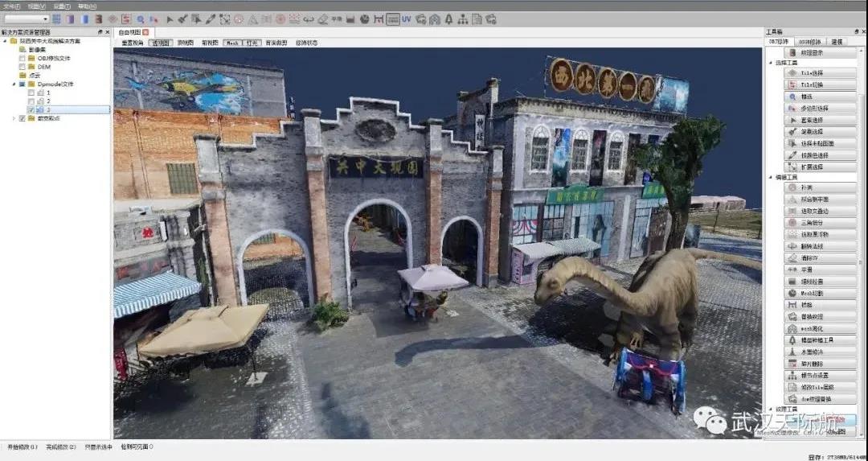Image resolution: width=868 pixels, height=461 pixels.
Task: Collapse the 选择工具 section in toolbox
Action: [770, 62]
